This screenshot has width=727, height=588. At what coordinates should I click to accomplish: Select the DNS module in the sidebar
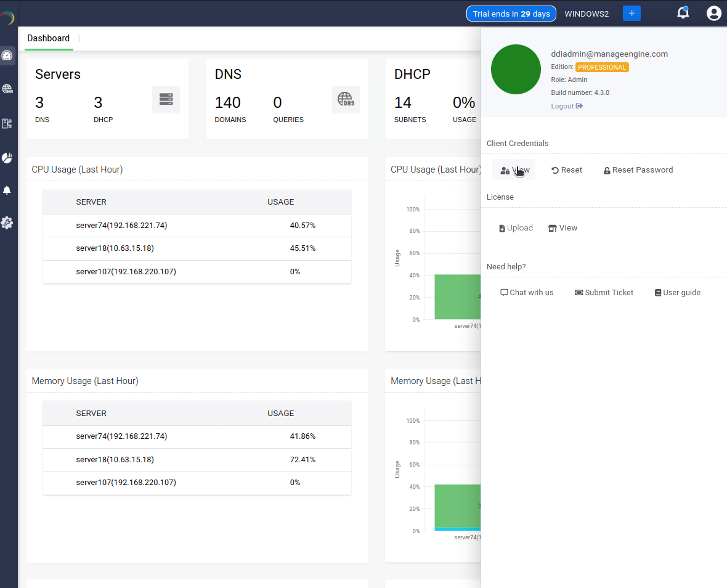pyautogui.click(x=8, y=88)
